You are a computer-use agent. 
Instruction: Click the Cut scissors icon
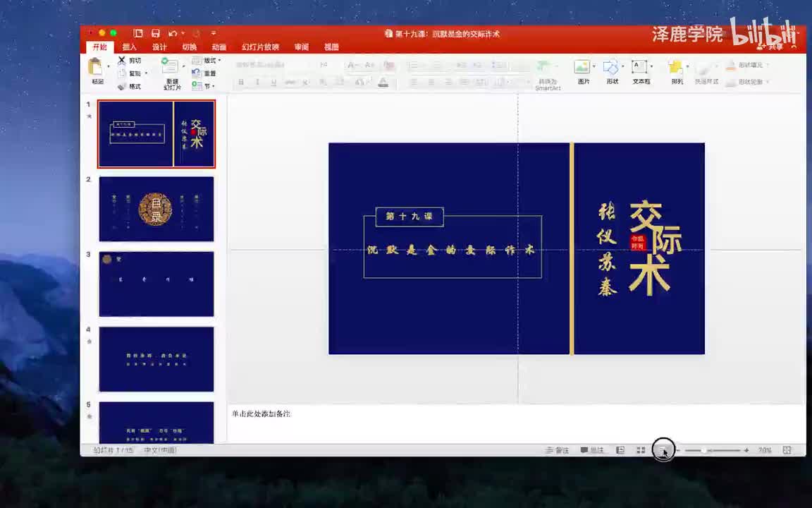pyautogui.click(x=122, y=61)
